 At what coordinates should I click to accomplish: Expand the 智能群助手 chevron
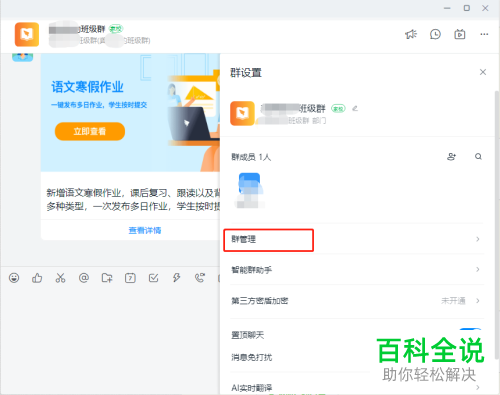(x=478, y=269)
